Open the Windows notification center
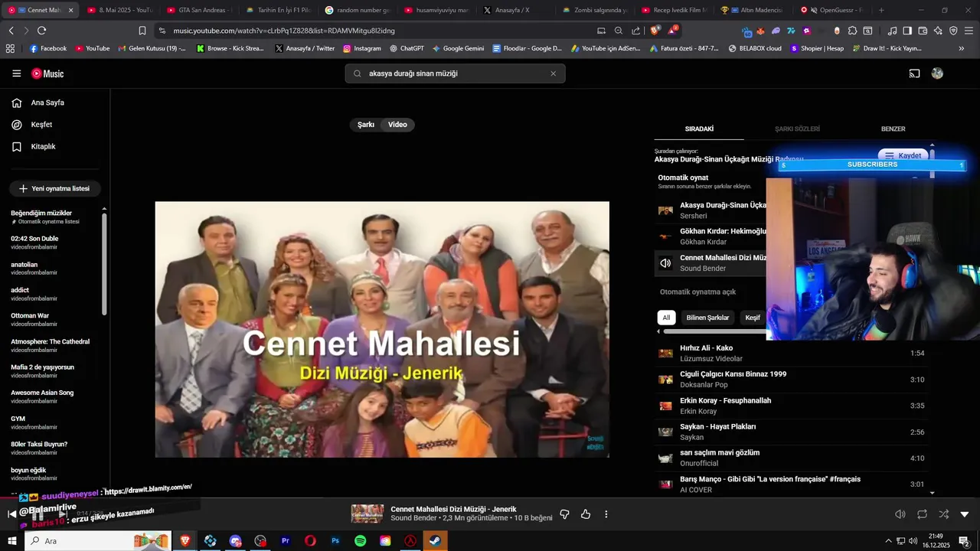The image size is (980, 551). [x=964, y=541]
